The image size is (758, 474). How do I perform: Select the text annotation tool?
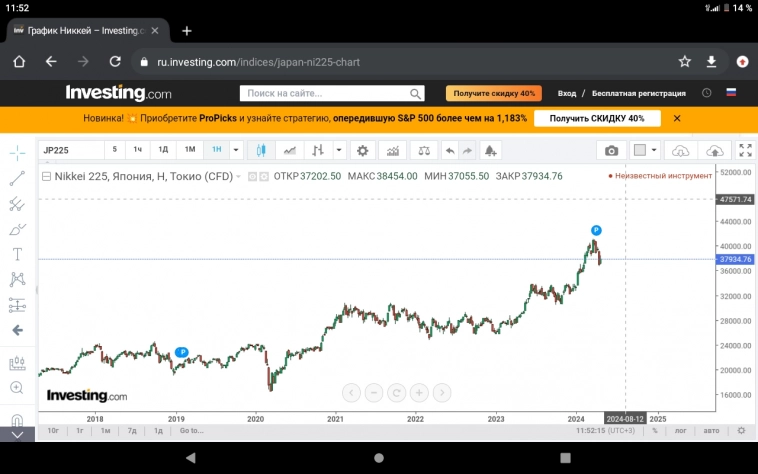point(17,254)
